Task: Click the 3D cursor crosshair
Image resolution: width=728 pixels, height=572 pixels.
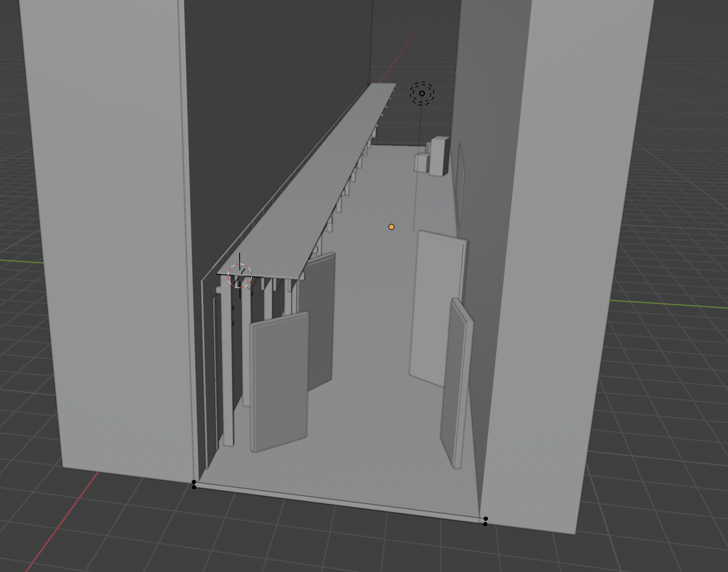Action: coord(240,276)
